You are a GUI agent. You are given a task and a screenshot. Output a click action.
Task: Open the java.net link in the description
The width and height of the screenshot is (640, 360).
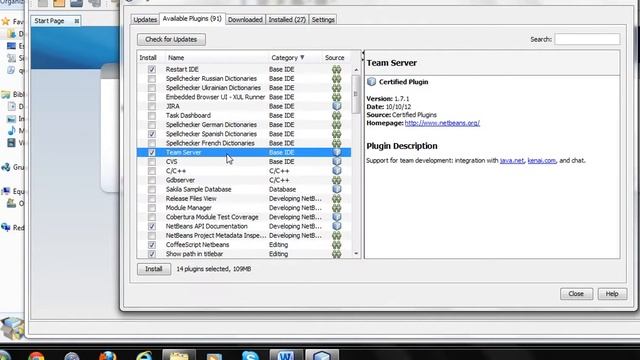pyautogui.click(x=512, y=160)
